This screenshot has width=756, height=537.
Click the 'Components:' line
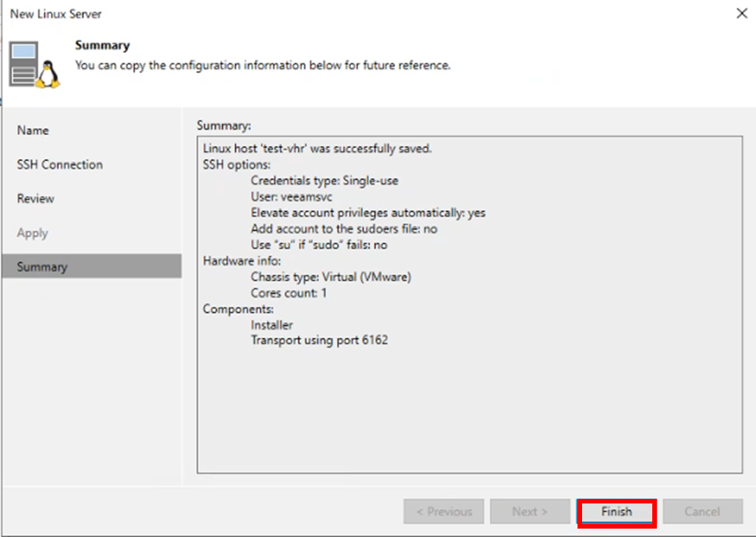(238, 309)
